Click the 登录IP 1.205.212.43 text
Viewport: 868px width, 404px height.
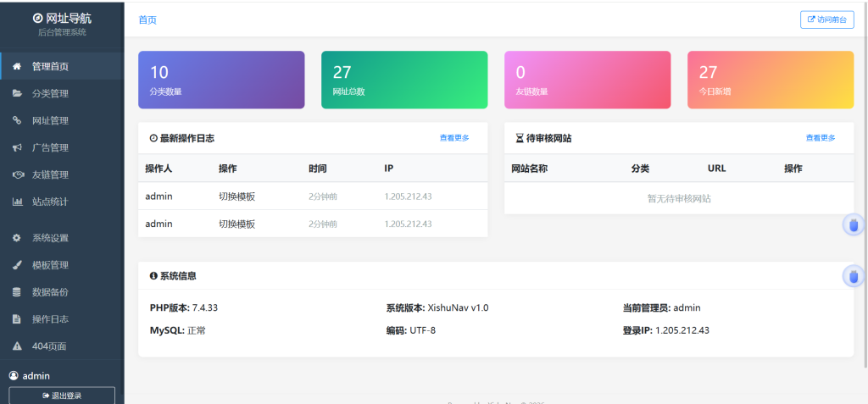click(666, 331)
